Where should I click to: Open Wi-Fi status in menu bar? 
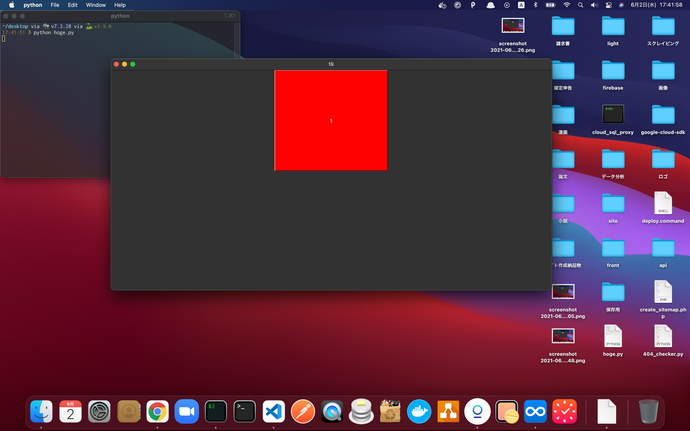point(566,5)
